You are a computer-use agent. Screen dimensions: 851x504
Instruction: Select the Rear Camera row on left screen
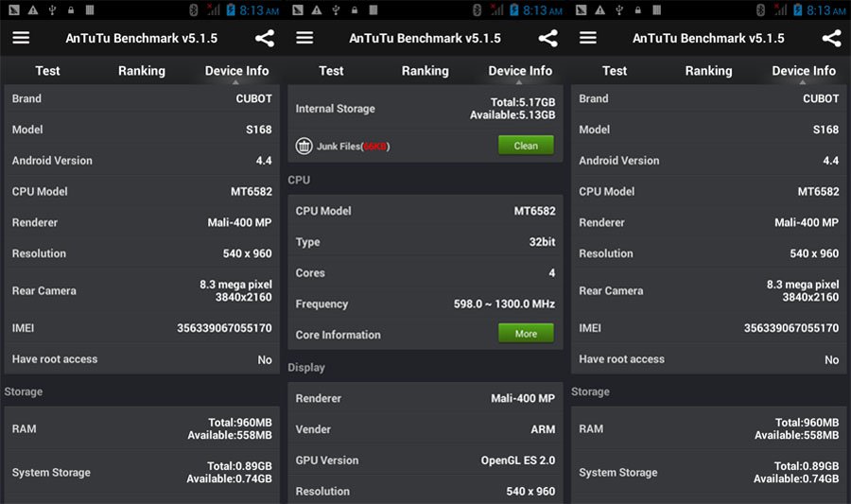142,290
